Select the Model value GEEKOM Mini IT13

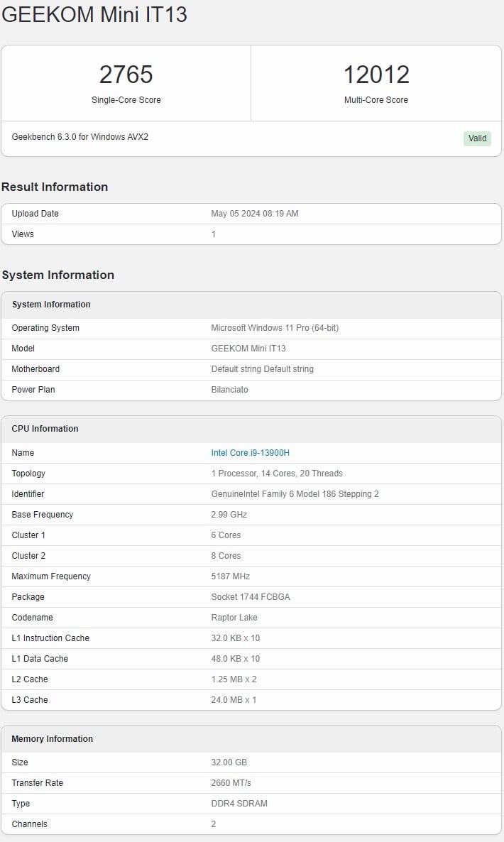(248, 349)
